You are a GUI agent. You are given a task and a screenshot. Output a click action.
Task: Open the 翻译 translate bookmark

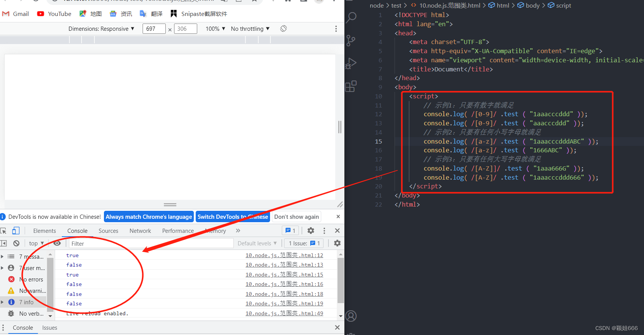[x=151, y=14]
